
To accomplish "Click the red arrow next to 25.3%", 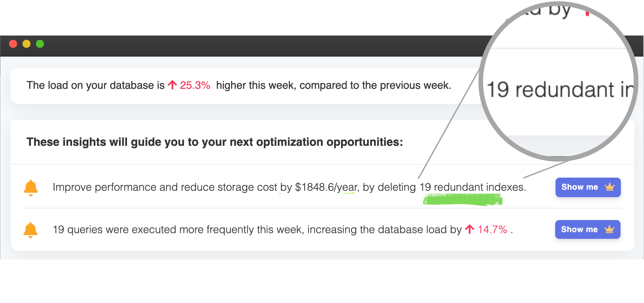I will click(172, 85).
